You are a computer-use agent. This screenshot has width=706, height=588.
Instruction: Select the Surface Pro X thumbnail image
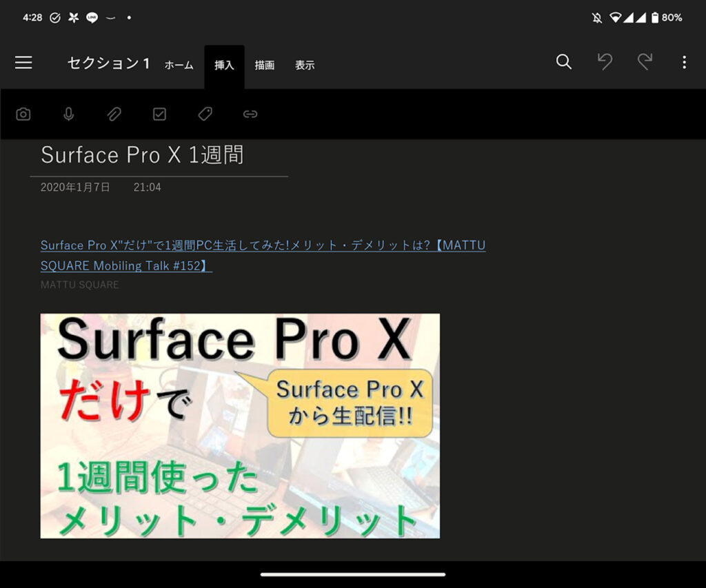pos(240,426)
